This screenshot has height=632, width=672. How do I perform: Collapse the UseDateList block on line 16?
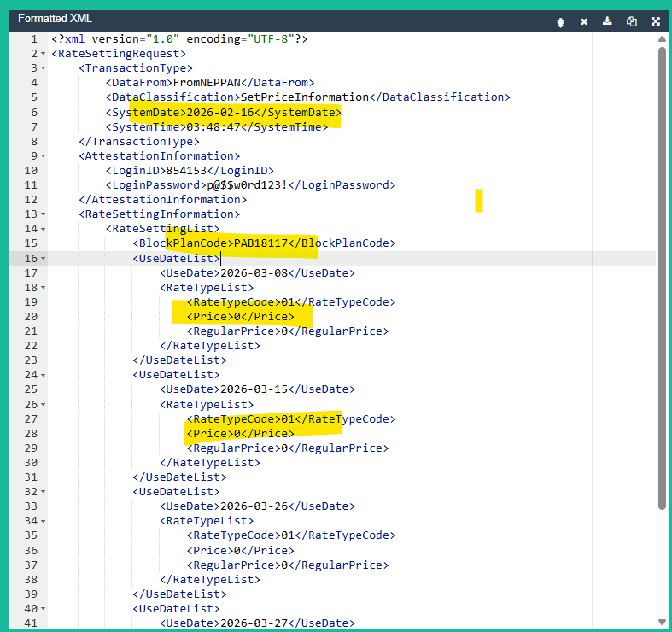[43, 258]
